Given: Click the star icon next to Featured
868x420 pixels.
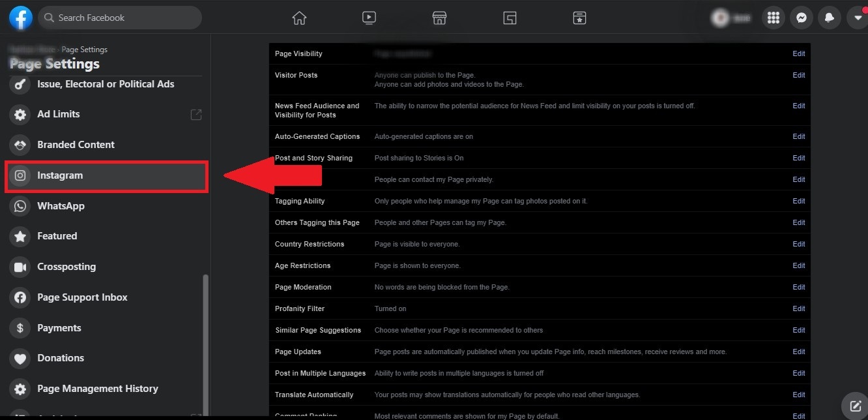Looking at the screenshot, I should (x=20, y=236).
